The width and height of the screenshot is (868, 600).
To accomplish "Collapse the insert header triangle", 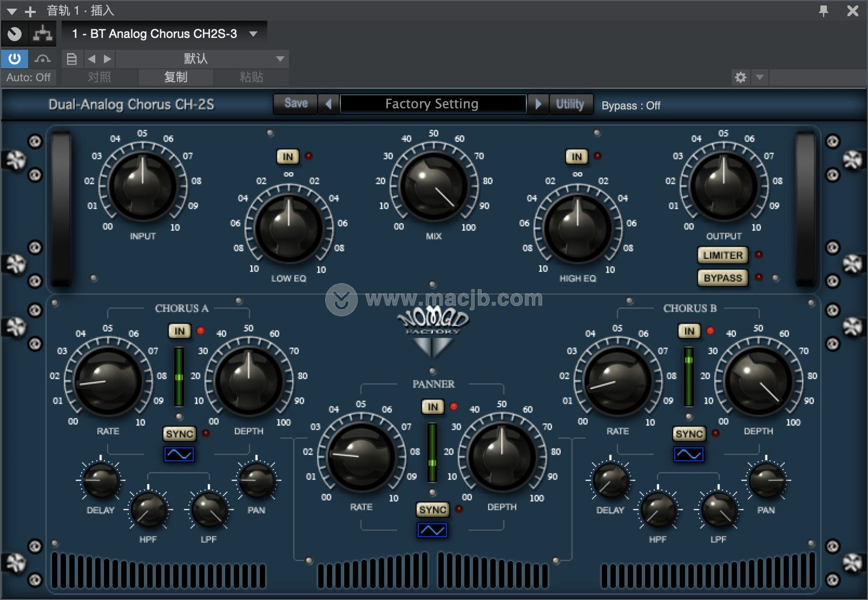I will click(x=11, y=11).
